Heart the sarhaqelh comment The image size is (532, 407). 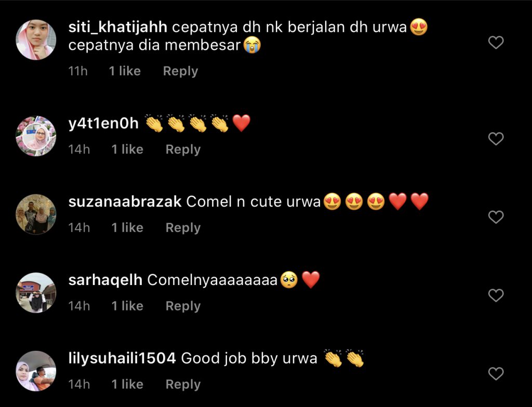click(x=496, y=295)
